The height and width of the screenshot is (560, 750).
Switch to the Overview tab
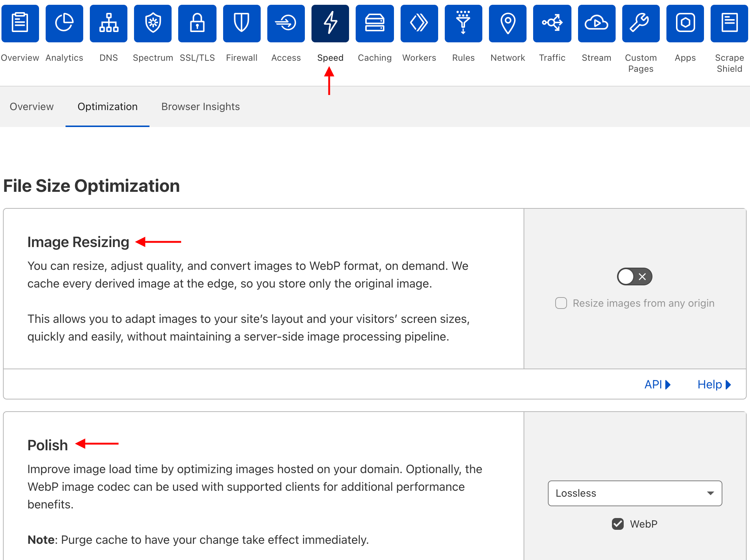click(32, 106)
